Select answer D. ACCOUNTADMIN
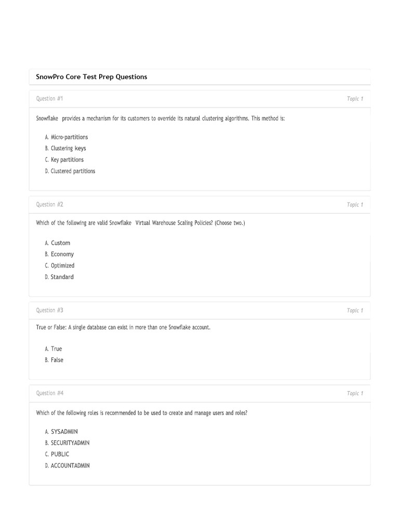The height and width of the screenshot is (532, 399). point(68,466)
